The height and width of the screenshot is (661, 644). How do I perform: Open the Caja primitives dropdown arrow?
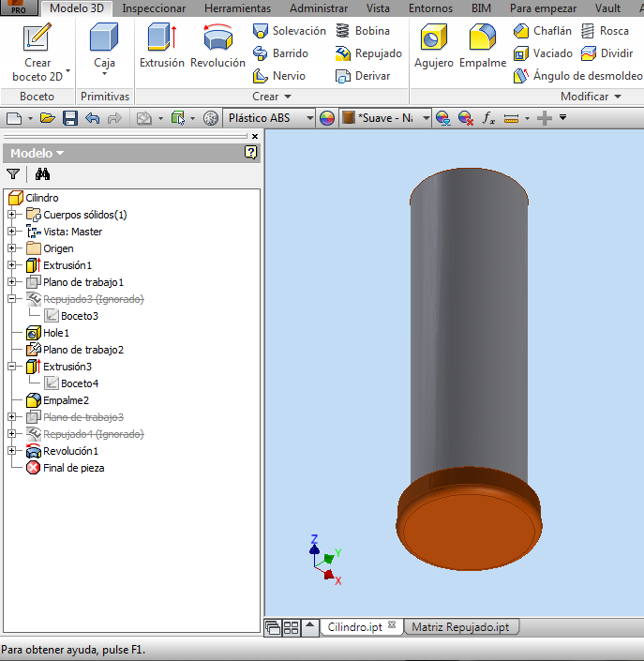(x=104, y=74)
